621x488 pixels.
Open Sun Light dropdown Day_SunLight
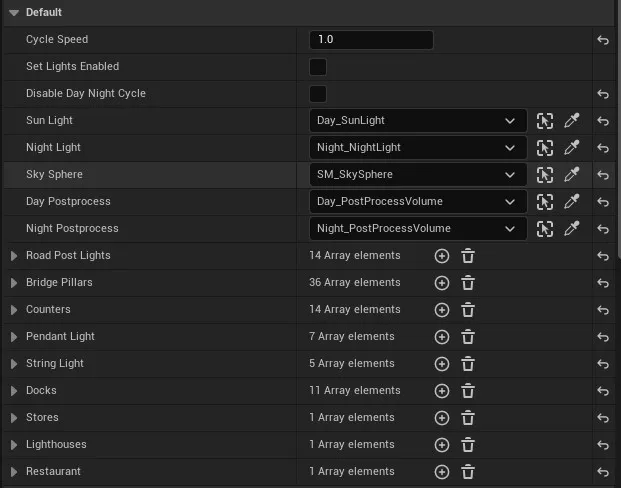417,121
